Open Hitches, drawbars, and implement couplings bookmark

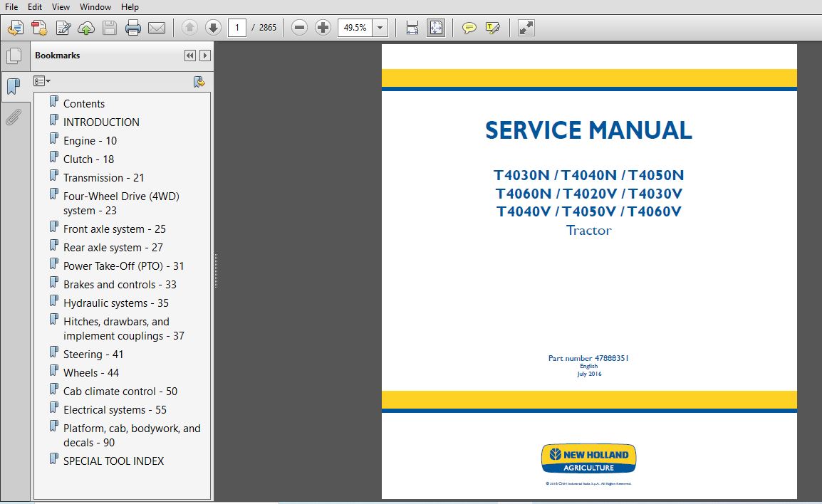(x=124, y=328)
